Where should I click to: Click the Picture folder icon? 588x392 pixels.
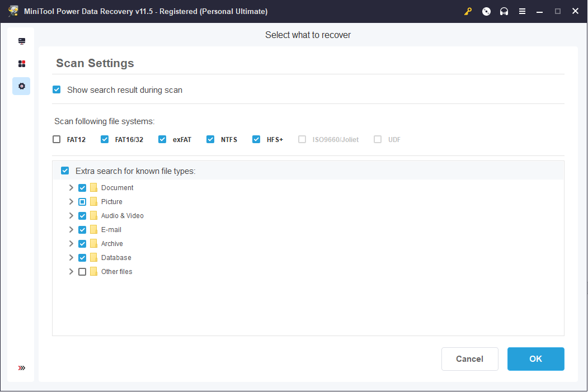(x=94, y=202)
